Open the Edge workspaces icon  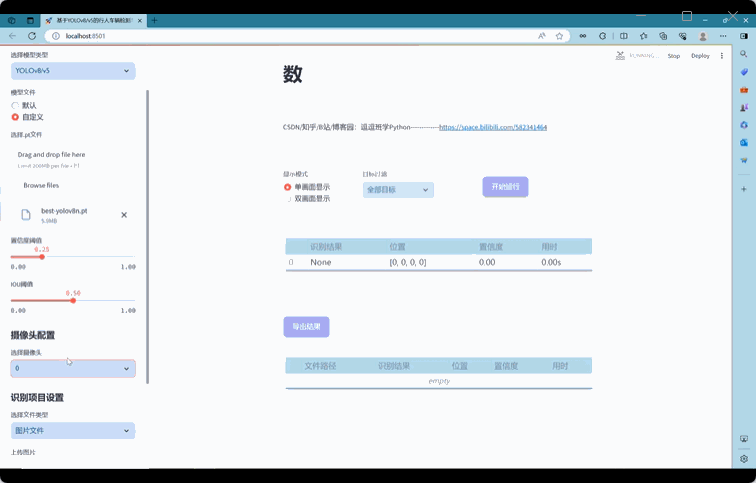pos(12,20)
